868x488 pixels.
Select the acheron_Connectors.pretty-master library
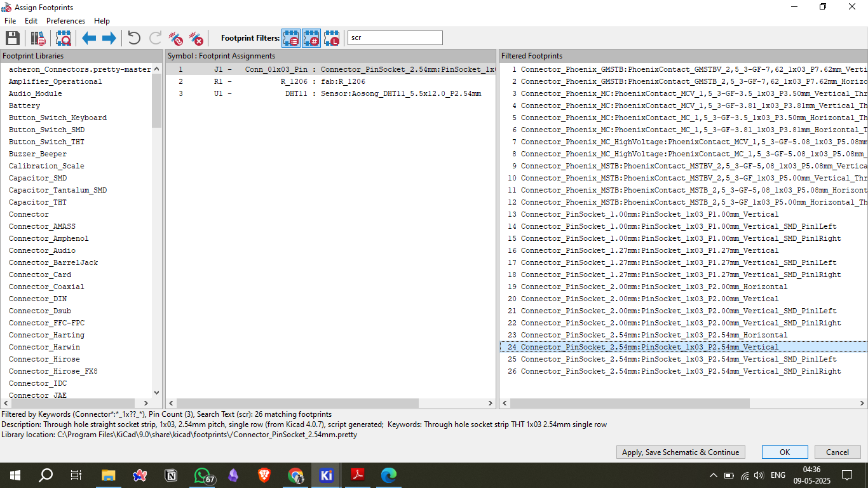coord(80,69)
